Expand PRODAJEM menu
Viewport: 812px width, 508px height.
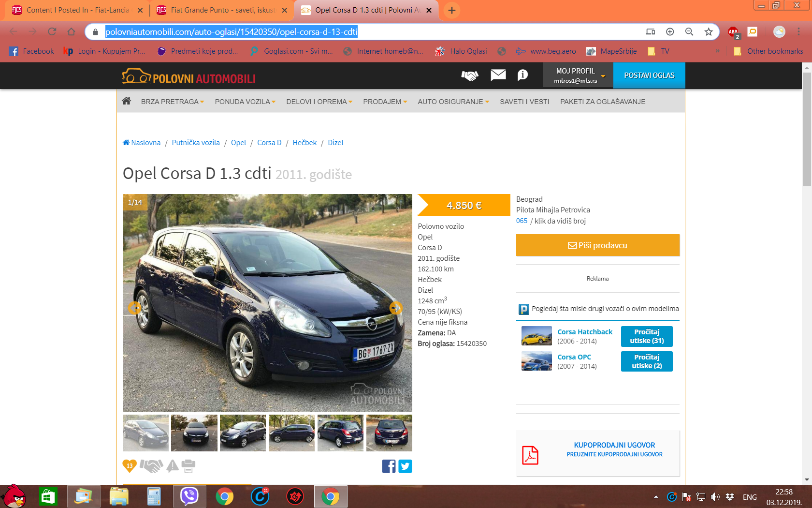pos(385,102)
